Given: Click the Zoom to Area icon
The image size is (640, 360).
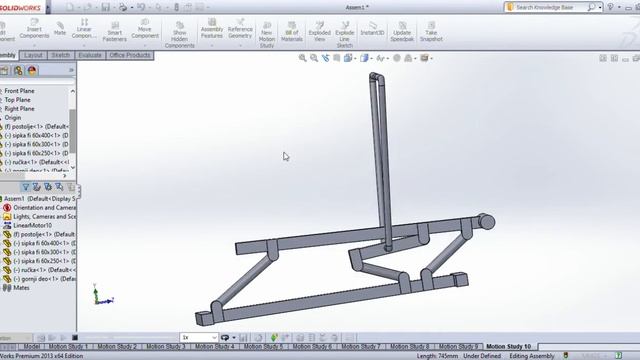Looking at the screenshot, I should coord(314,58).
